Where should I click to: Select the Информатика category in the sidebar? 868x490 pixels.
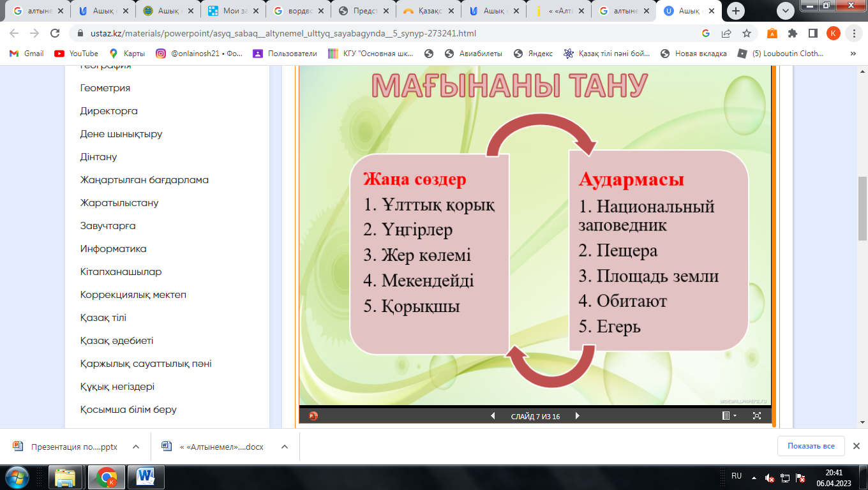coord(113,249)
